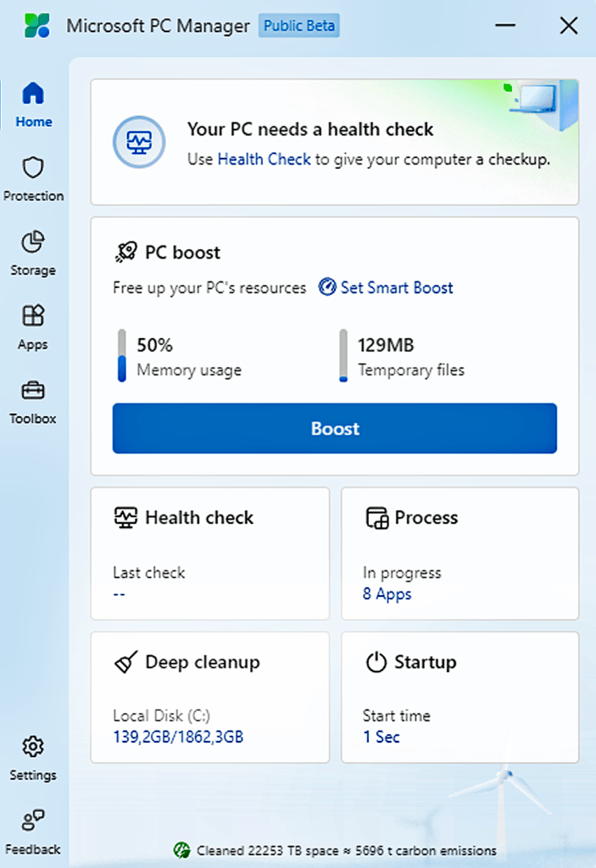Click the Deep cleanup card title
This screenshot has height=868, width=596.
[203, 662]
